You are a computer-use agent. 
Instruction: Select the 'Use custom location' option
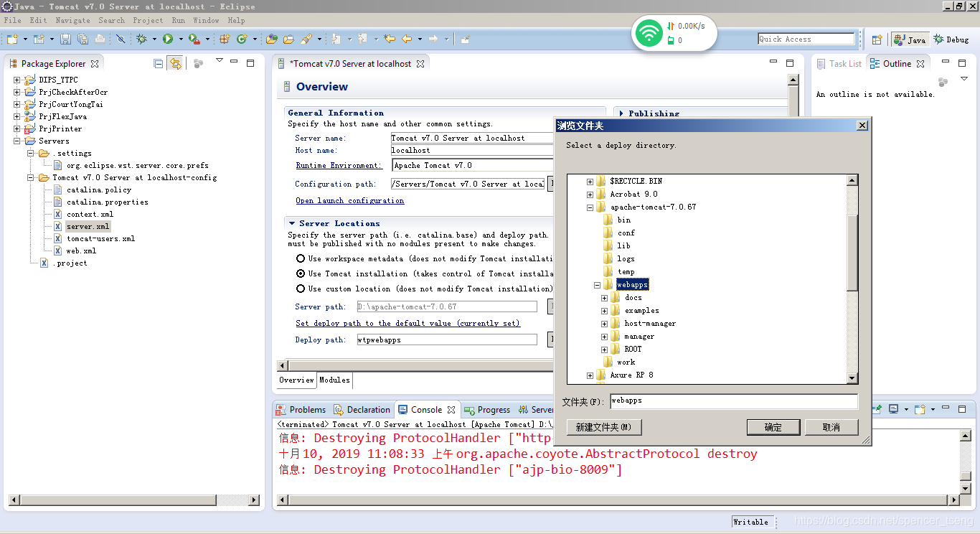click(300, 289)
